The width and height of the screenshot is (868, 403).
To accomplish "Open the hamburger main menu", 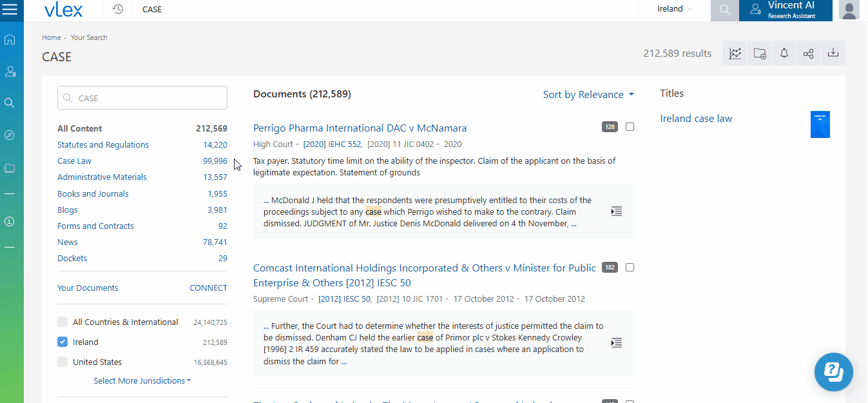I will pos(10,10).
